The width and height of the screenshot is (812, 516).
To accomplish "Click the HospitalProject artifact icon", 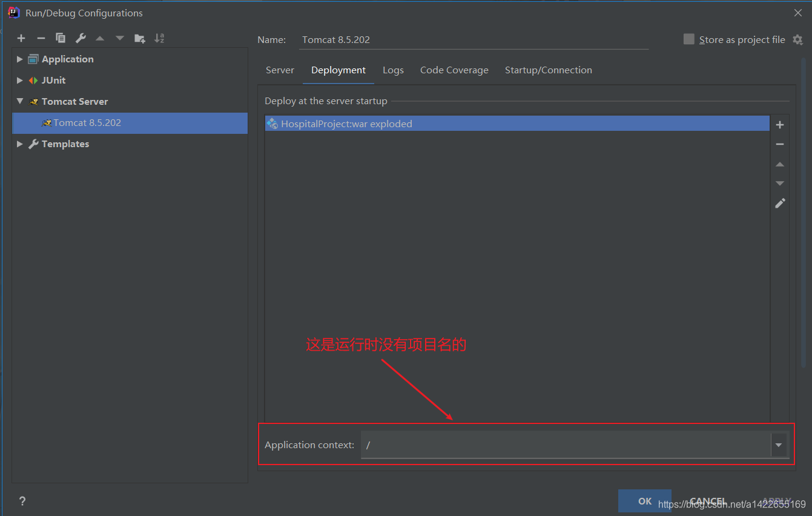I will click(272, 124).
